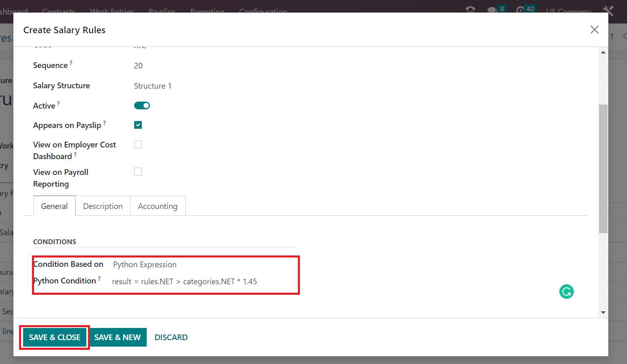This screenshot has width=627, height=364.
Task: Open the developer tools wrench icon
Action: point(608,10)
